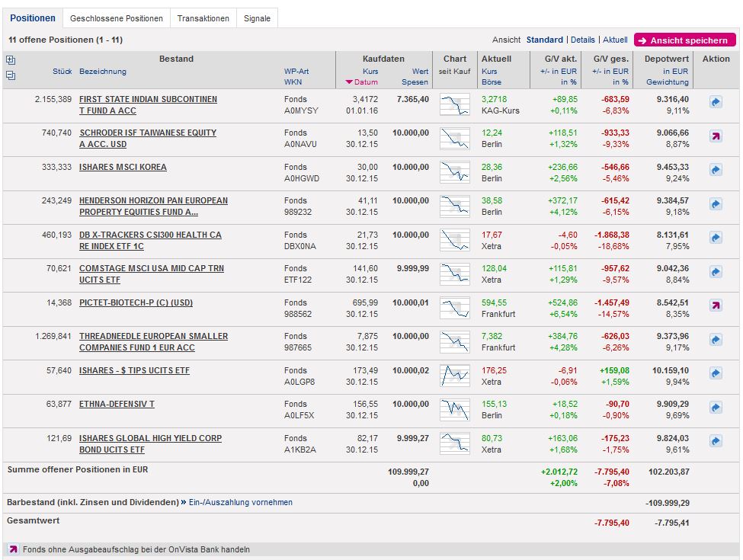This screenshot has height=560, width=743.
Task: Click the action icon for iShares Global High Yield
Action: coord(716,441)
